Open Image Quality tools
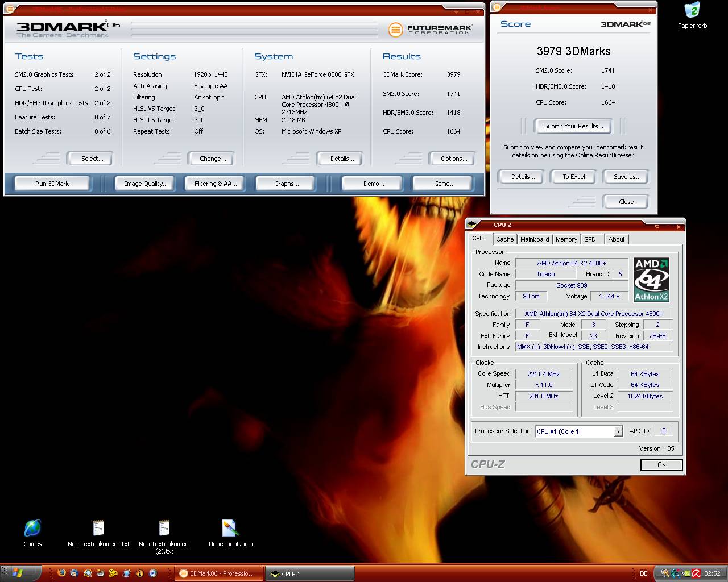The height and width of the screenshot is (582, 728). click(x=146, y=184)
